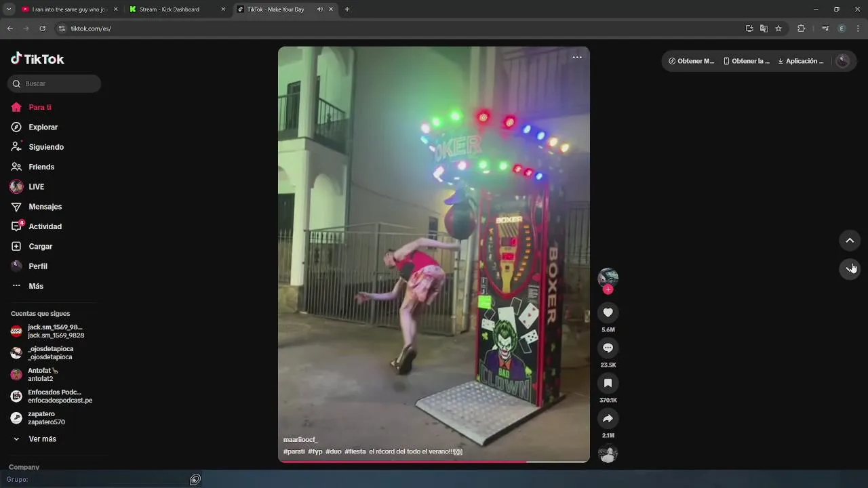The height and width of the screenshot is (488, 868).
Task: Click the Grupo input field
Action: point(108,480)
